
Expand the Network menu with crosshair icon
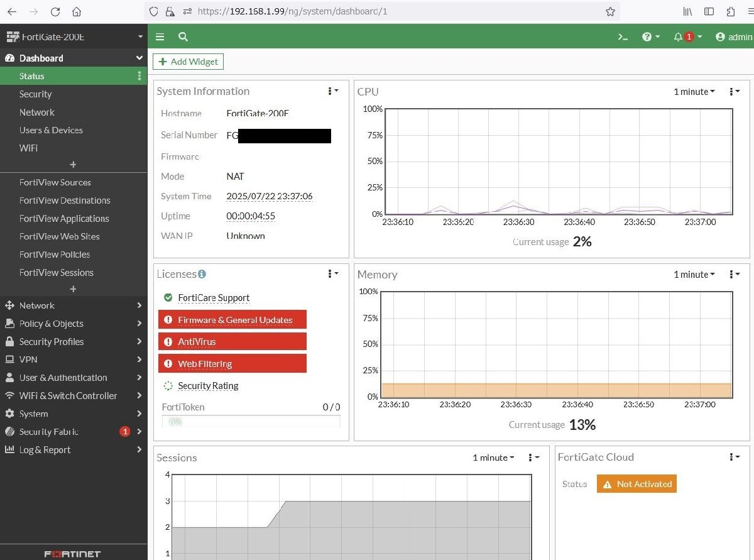[74, 305]
